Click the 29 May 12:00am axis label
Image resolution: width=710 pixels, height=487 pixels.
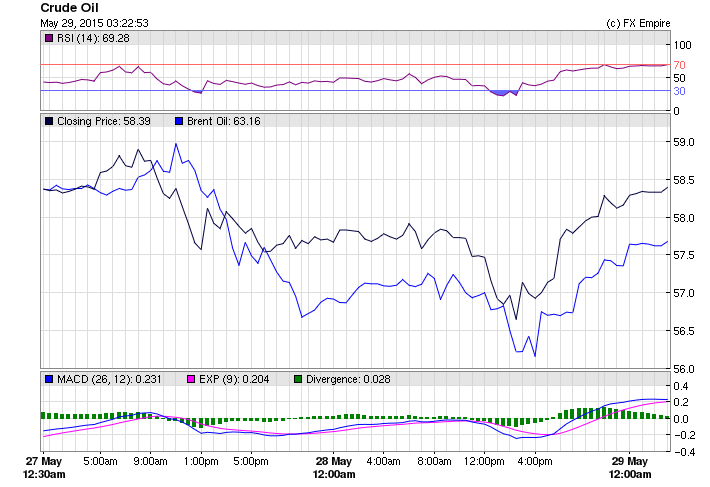[631, 468]
